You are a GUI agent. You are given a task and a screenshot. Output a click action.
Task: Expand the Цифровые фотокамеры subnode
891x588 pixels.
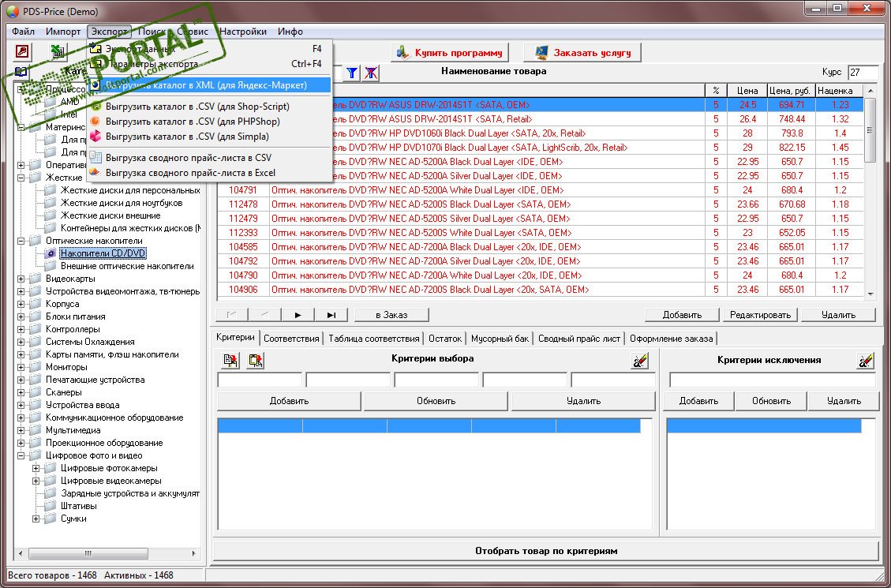[x=36, y=468]
